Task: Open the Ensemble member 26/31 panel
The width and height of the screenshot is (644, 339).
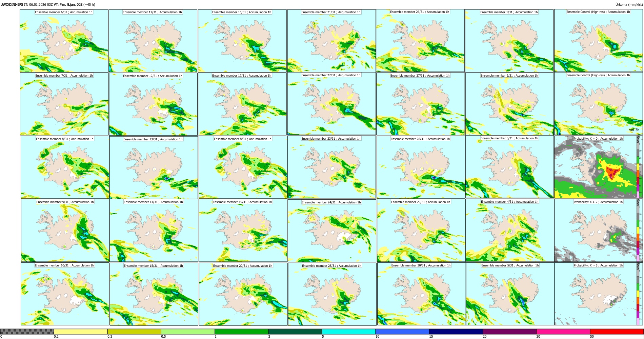Action: 420,40
